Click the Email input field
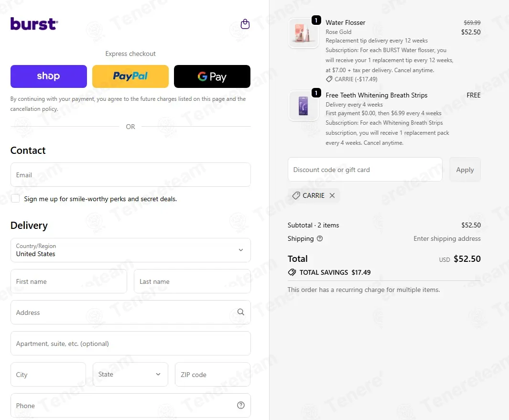Screen dimensions: 509x420 pyautogui.click(x=130, y=174)
